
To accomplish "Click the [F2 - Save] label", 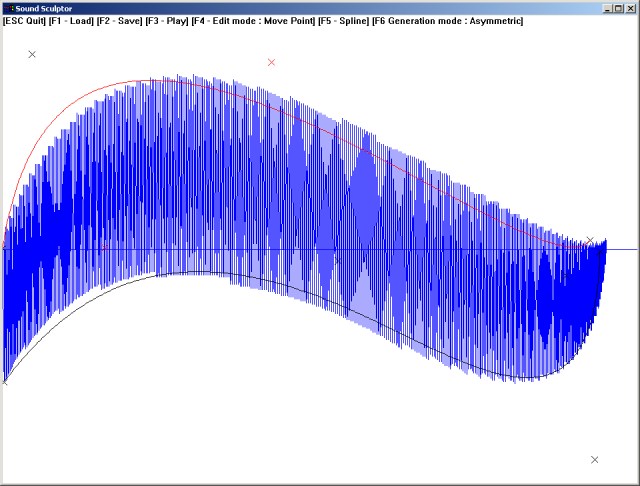I will coord(119,21).
